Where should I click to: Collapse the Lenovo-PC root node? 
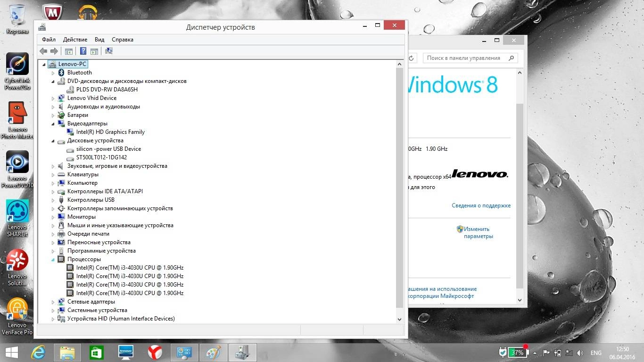click(44, 64)
